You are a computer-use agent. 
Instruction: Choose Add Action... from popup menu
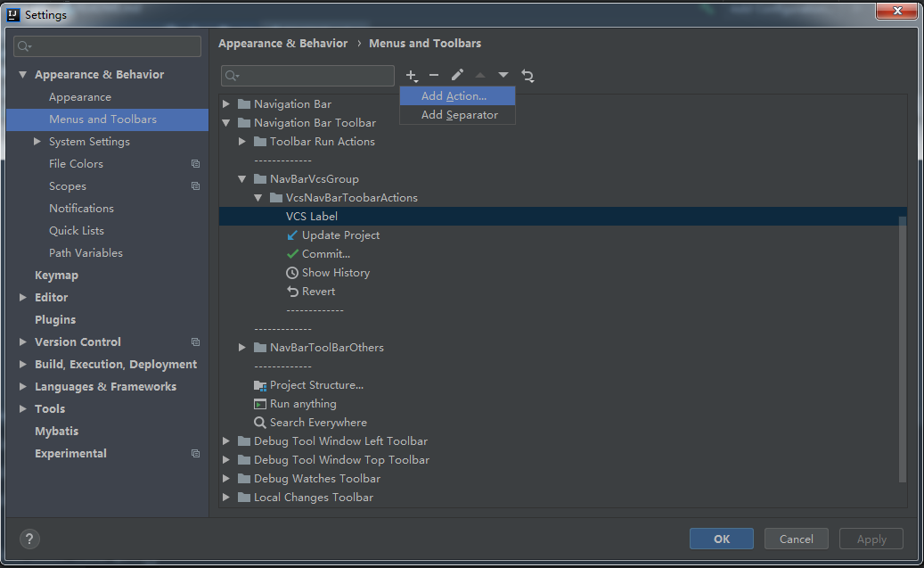point(454,96)
